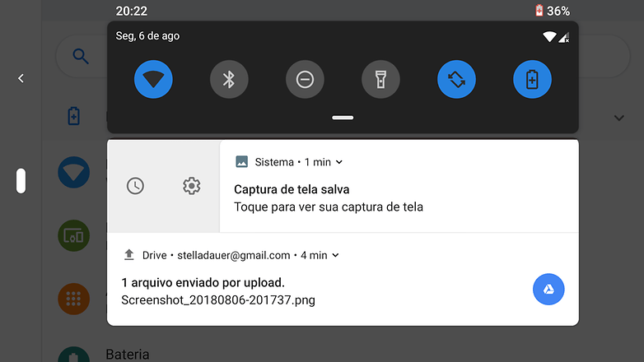Screen dimensions: 644x362
Task: Open '1 arquivo enviado por upload.' notification
Action: tap(203, 283)
